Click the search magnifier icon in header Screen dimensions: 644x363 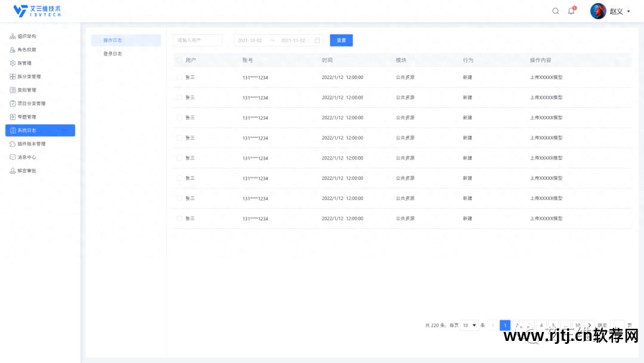coord(555,11)
